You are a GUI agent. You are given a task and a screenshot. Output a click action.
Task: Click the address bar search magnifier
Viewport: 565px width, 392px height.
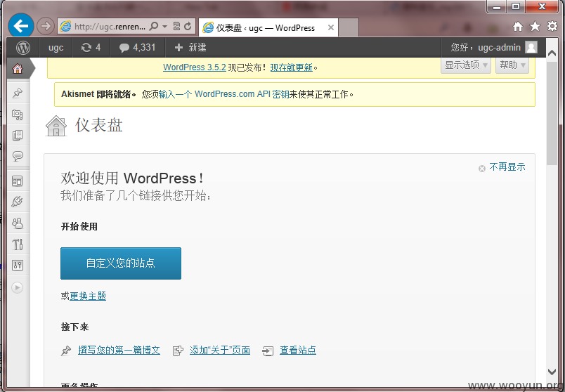[x=154, y=26]
